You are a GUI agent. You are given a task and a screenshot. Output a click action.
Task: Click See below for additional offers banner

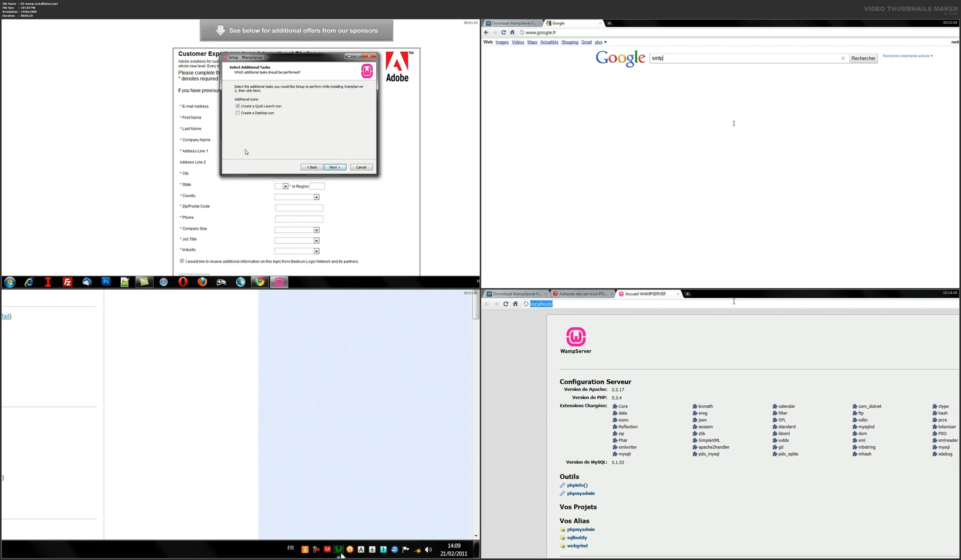pos(296,30)
